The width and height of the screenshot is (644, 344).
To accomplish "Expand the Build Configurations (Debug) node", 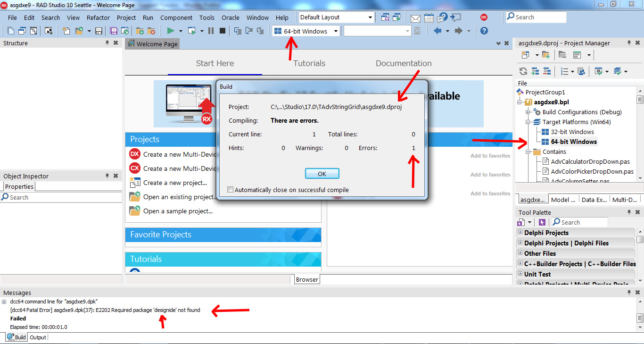I will point(528,112).
